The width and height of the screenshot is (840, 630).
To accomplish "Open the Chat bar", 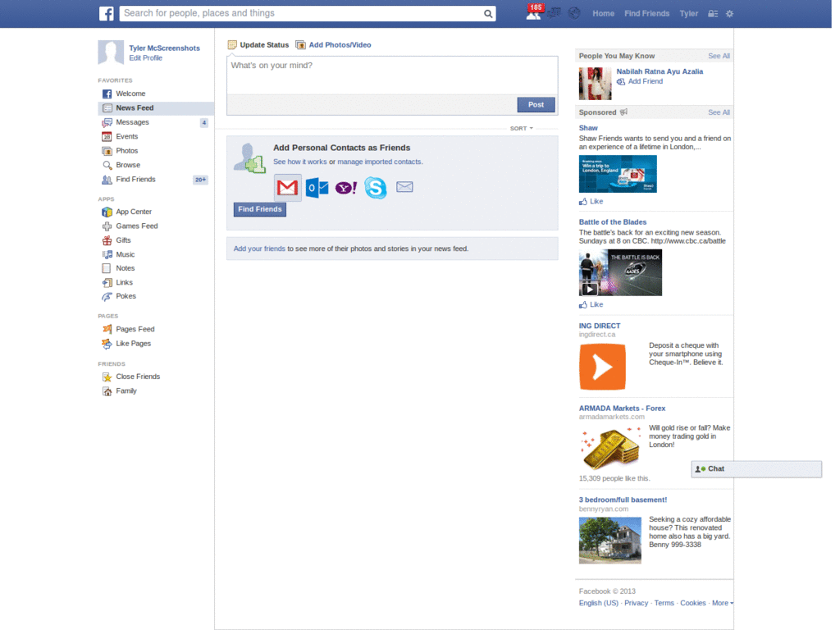I will point(756,468).
